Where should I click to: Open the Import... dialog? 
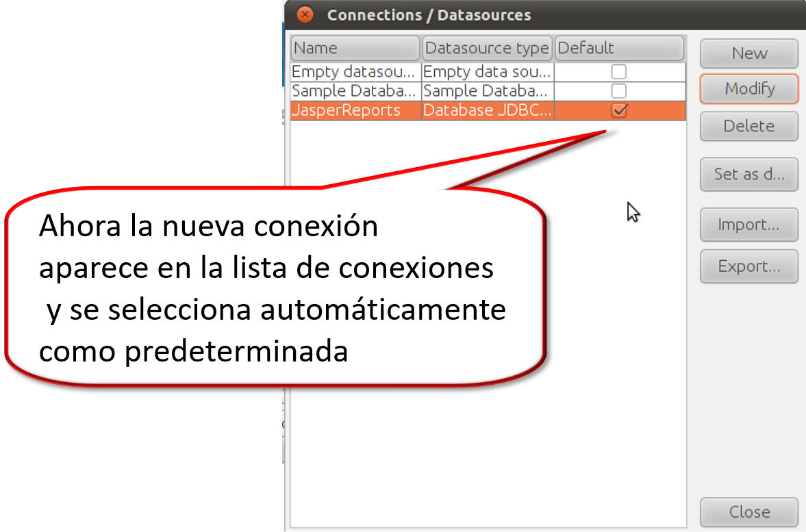click(749, 225)
